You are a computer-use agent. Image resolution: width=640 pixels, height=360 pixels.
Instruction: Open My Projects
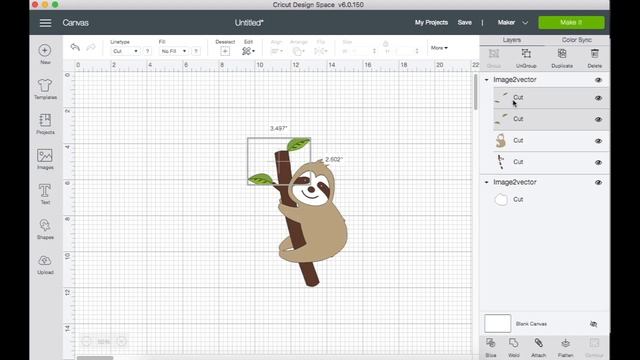click(431, 22)
